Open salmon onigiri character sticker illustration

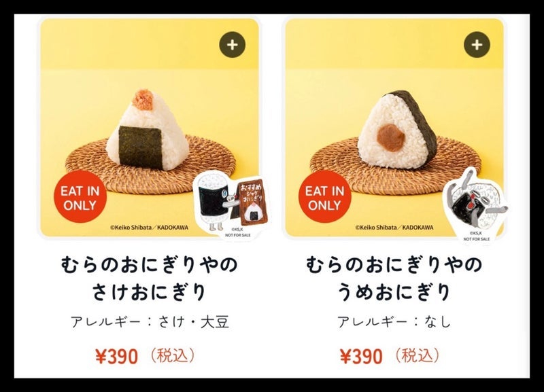pyautogui.click(x=232, y=204)
